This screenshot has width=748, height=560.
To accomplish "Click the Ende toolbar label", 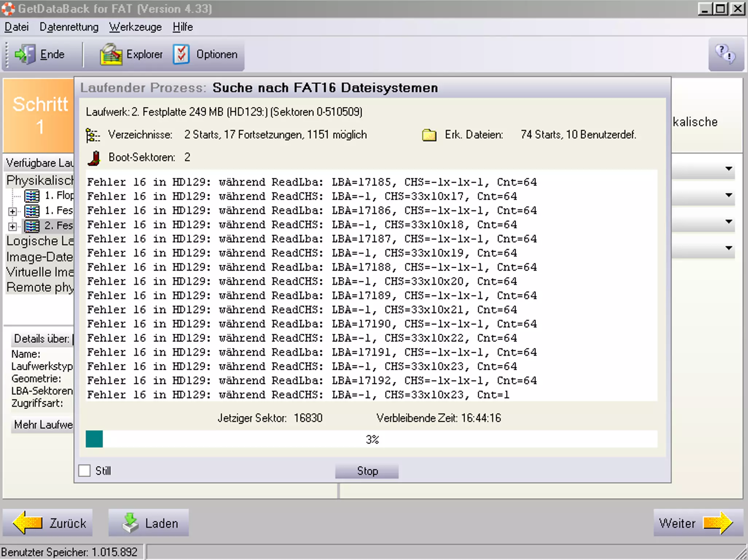I will 52,55.
